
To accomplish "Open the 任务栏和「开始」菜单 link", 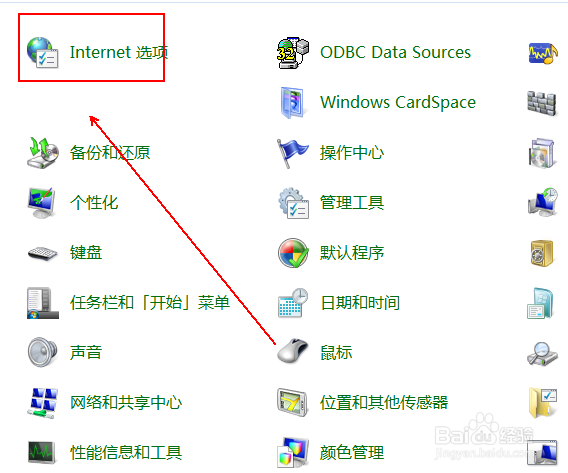I will click(150, 303).
